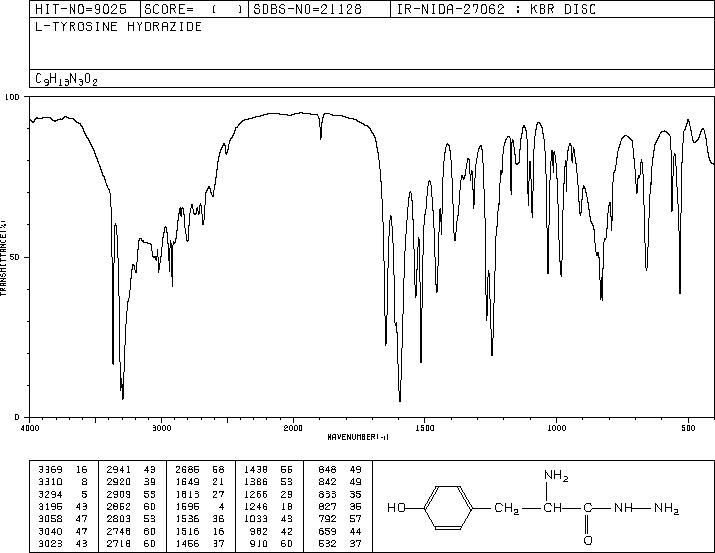Image resolution: width=715 pixels, height=553 pixels.
Task: Click the 827 table entry
Action: (327, 506)
